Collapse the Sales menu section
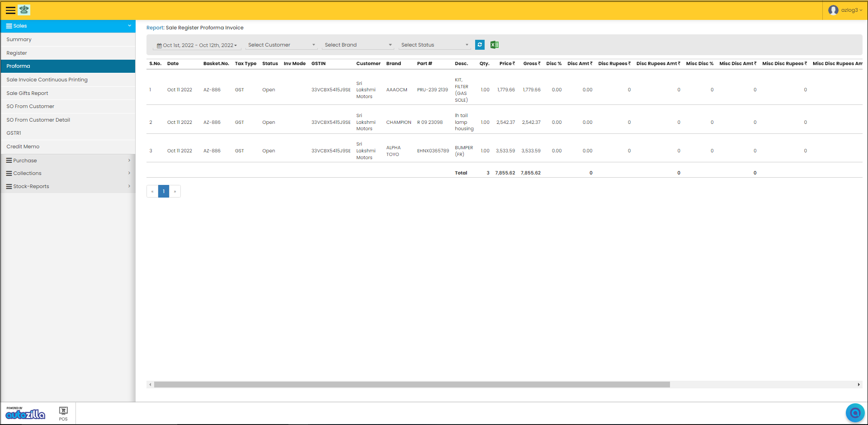Image resolution: width=868 pixels, height=425 pixels. point(68,26)
